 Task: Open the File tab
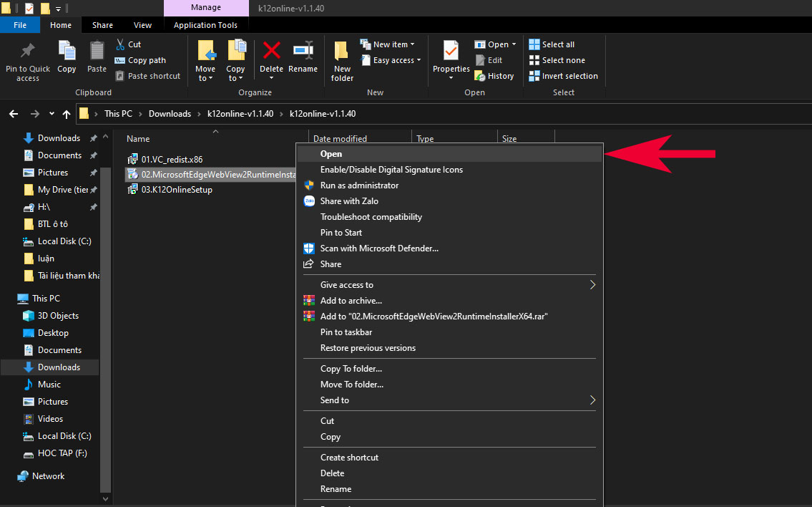[x=20, y=25]
